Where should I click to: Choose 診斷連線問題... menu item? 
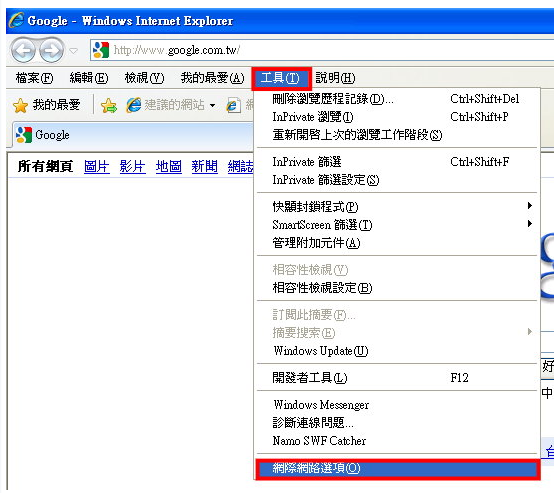[398, 423]
